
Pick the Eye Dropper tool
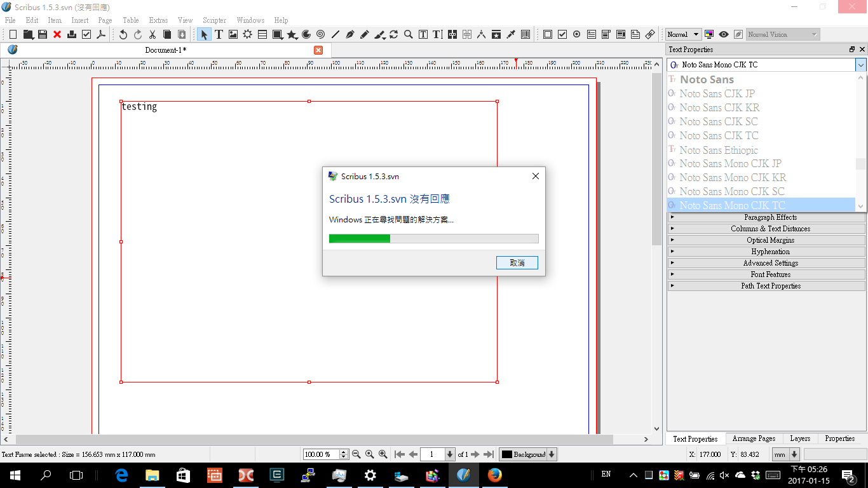point(510,34)
